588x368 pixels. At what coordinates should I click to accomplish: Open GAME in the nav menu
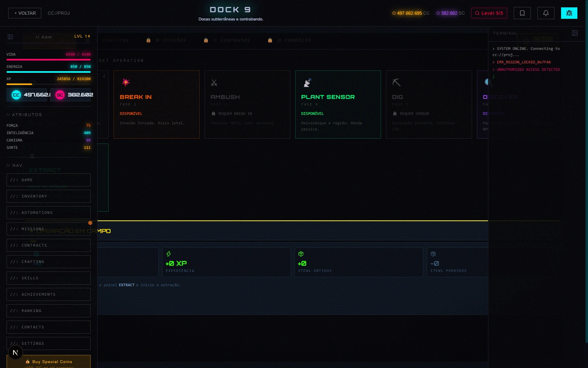[x=49, y=180]
